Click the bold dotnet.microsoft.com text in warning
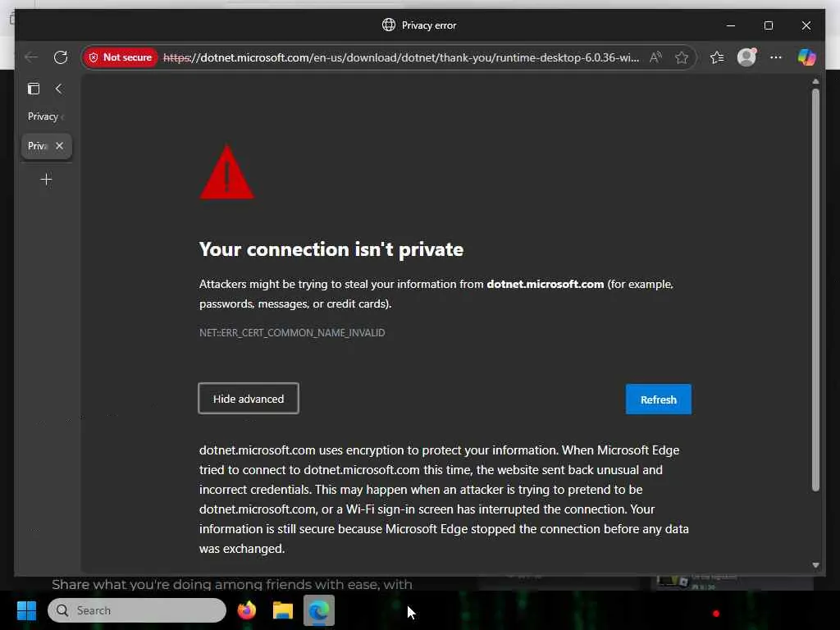This screenshot has width=840, height=630. click(546, 284)
